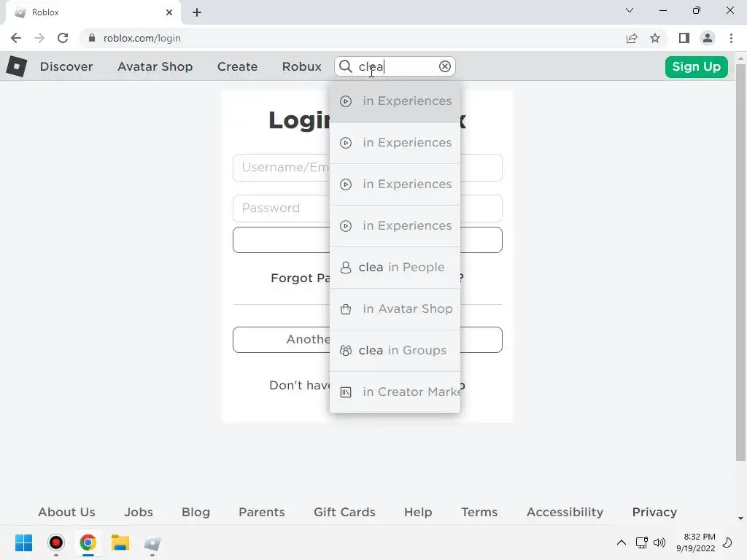The image size is (747, 560).
Task: Open Gift Cards footer link
Action: (344, 512)
